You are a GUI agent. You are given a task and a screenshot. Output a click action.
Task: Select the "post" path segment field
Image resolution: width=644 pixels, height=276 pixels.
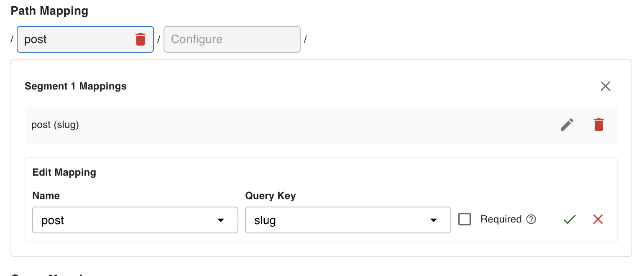coord(75,39)
